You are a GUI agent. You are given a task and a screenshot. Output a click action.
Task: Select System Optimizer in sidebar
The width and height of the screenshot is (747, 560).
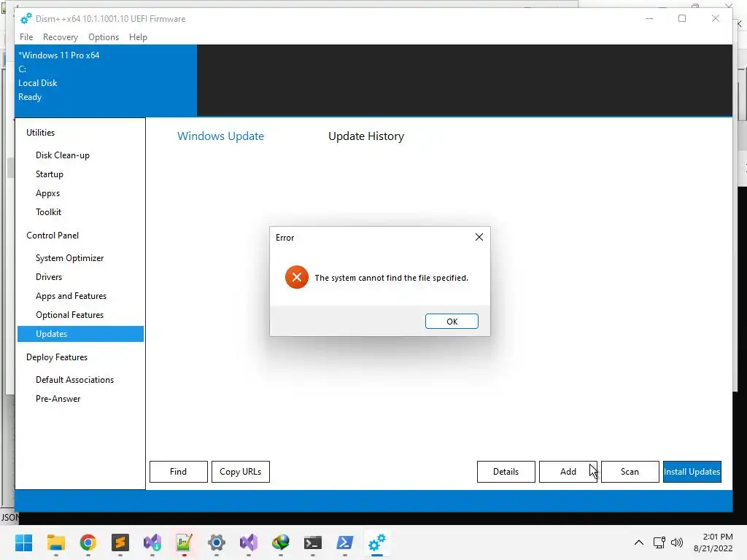click(x=69, y=258)
